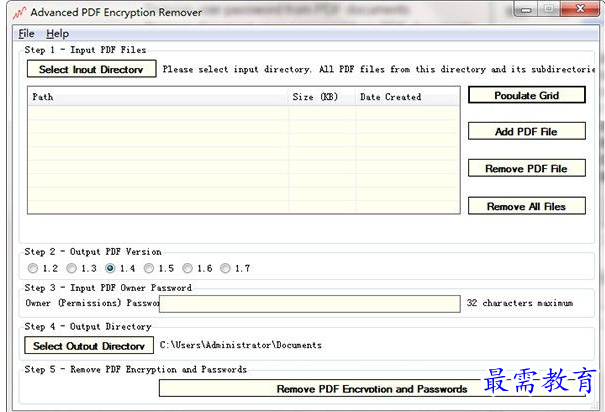Maximize the Advanced PDF Encryption Remover window

[549, 9]
